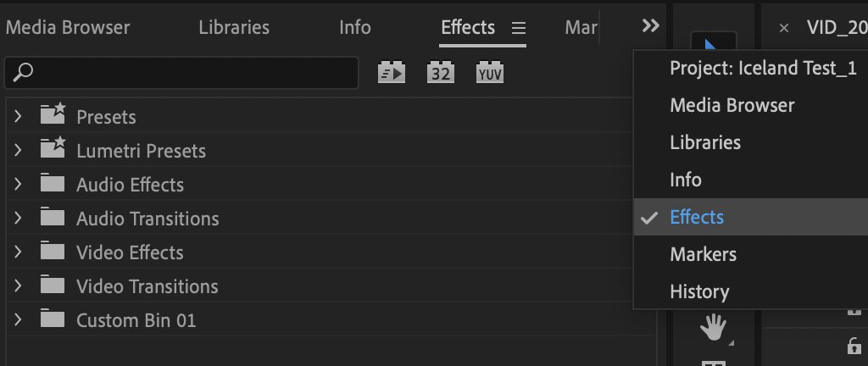The width and height of the screenshot is (868, 366).
Task: Expand the Presets bin
Action: (18, 116)
